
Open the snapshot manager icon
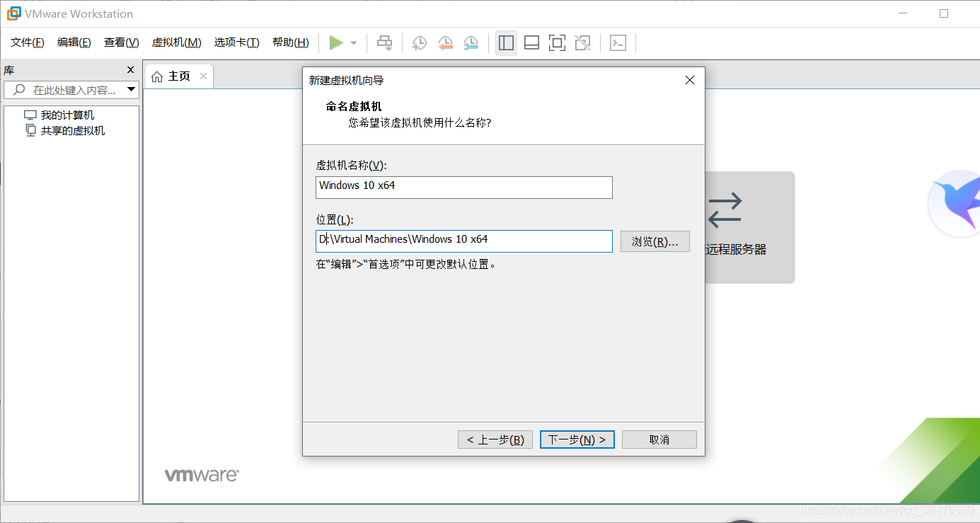pyautogui.click(x=471, y=43)
